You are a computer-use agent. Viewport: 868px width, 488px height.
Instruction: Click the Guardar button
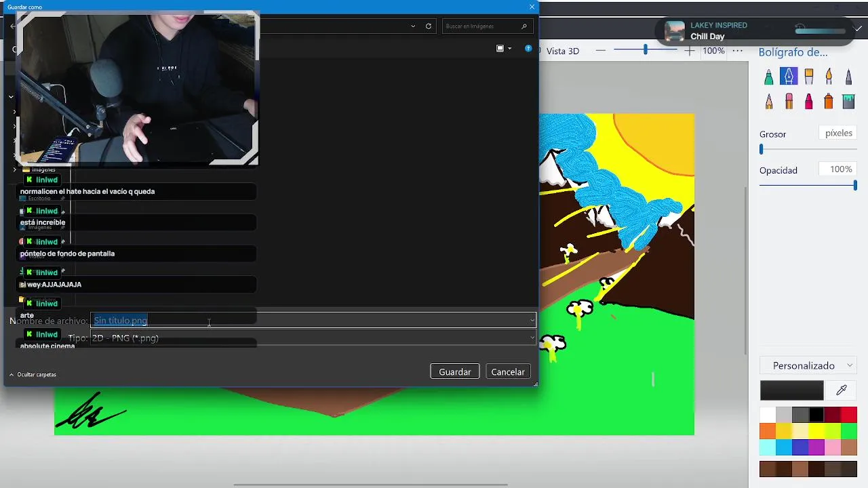click(455, 371)
